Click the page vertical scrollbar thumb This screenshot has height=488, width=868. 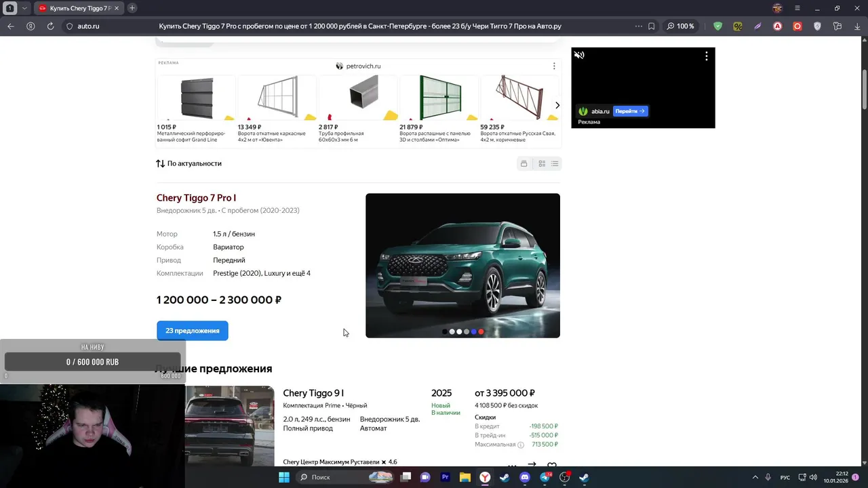tap(865, 88)
